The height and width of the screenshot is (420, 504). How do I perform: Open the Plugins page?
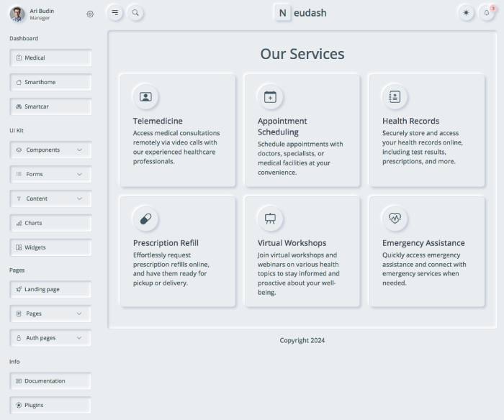tap(51, 405)
